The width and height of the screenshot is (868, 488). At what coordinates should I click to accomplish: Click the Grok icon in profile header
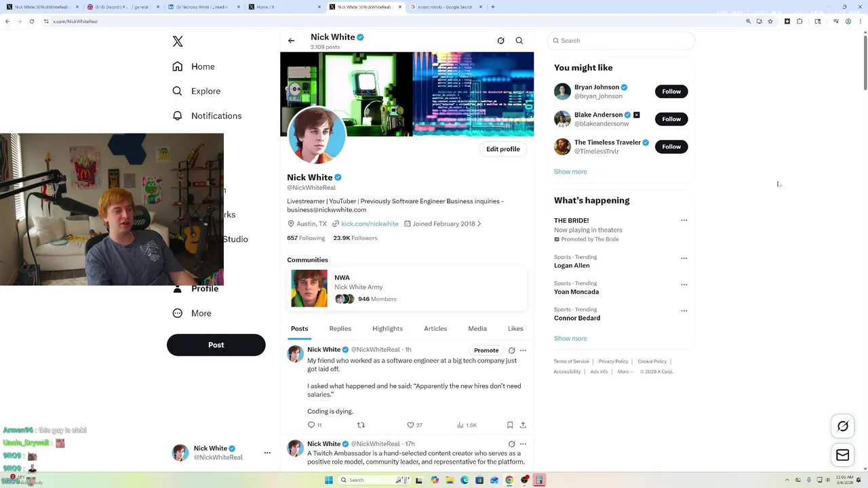pos(501,41)
